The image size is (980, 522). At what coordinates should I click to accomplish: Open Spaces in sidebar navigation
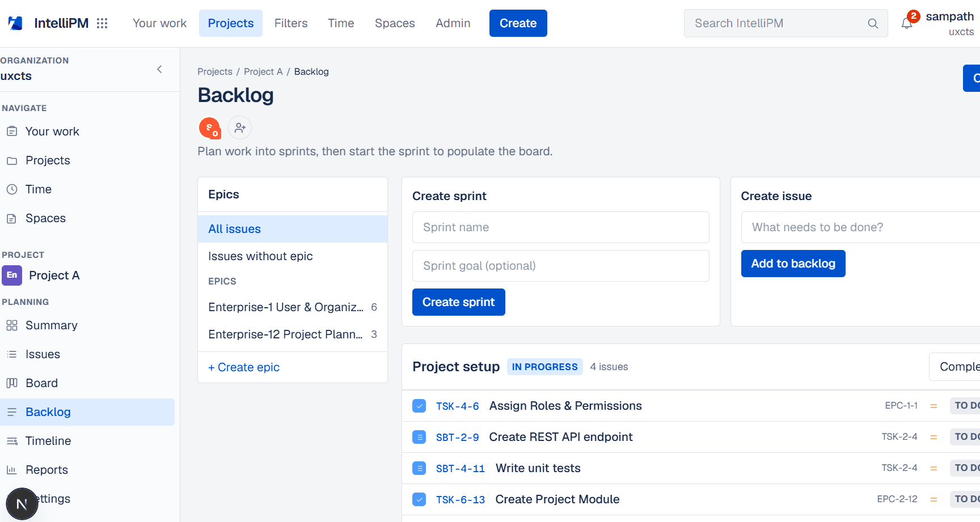87,218
